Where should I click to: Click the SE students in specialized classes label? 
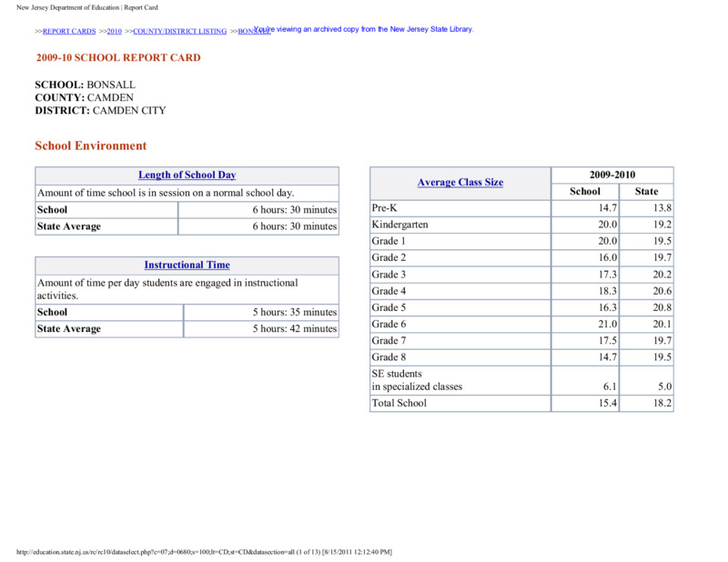pyautogui.click(x=417, y=380)
